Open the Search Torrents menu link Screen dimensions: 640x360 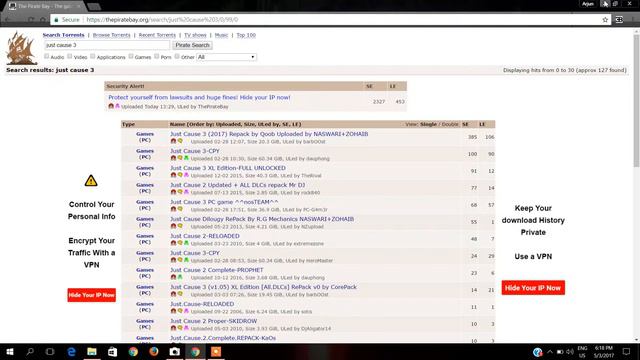pyautogui.click(x=63, y=35)
